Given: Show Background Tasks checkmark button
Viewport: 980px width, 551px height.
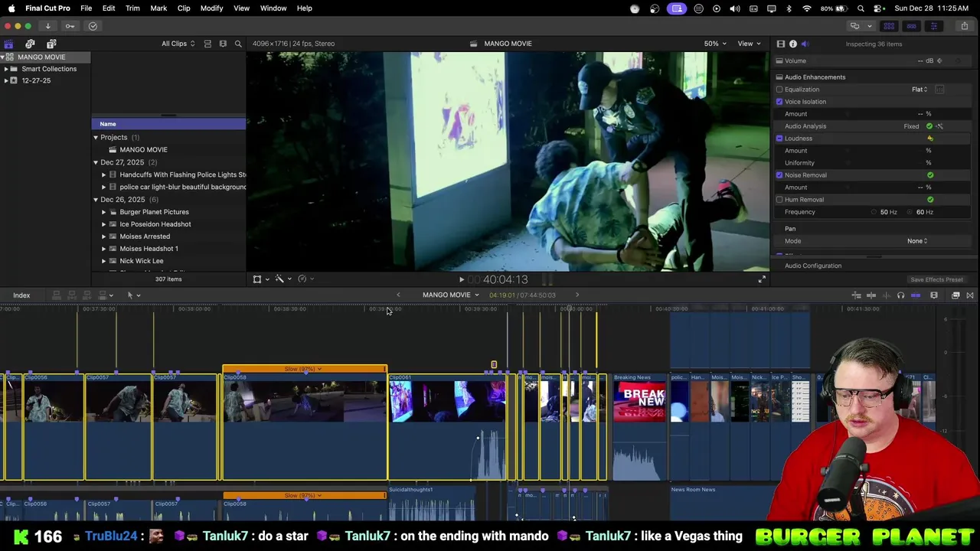Looking at the screenshot, I should pyautogui.click(x=93, y=26).
